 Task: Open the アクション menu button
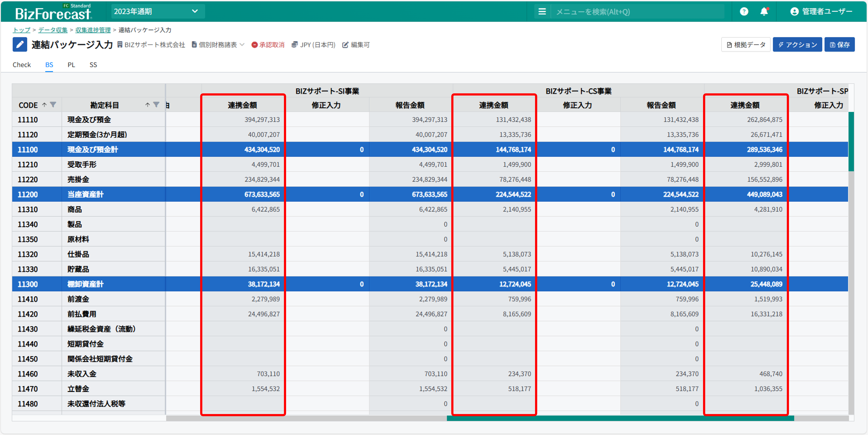[797, 45]
